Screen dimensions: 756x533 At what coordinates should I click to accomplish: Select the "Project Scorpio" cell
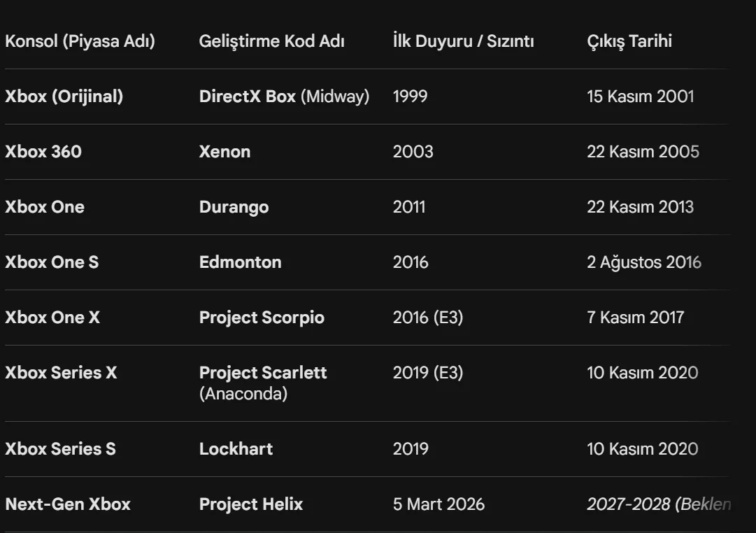[x=262, y=318]
